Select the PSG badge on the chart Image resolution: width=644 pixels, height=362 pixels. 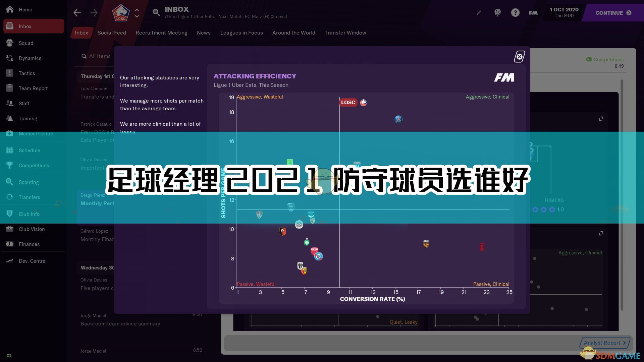[398, 119]
